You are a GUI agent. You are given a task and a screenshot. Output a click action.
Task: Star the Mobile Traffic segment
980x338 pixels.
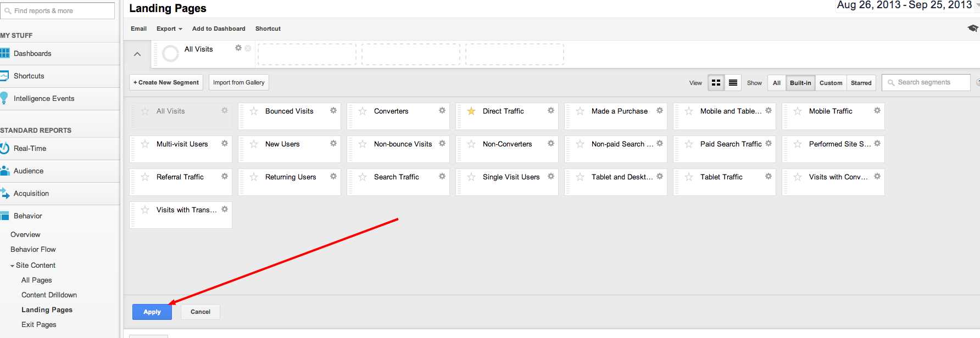click(x=798, y=111)
